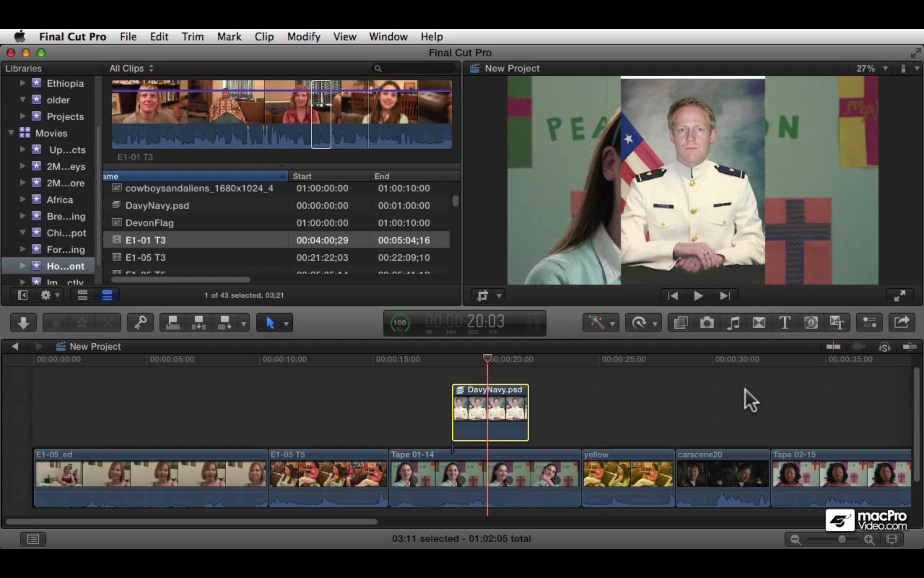
Task: Click the Append edit icon
Action: (x=225, y=323)
